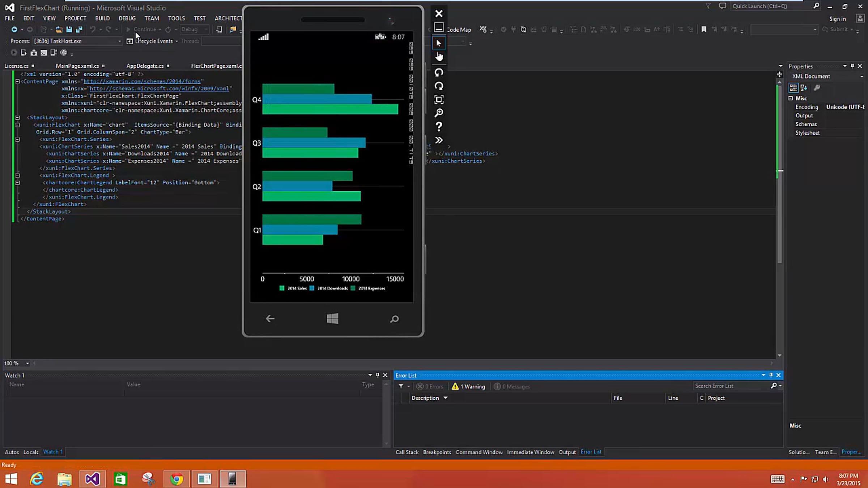
Task: Click the Save All toolbar icon
Action: (79, 29)
